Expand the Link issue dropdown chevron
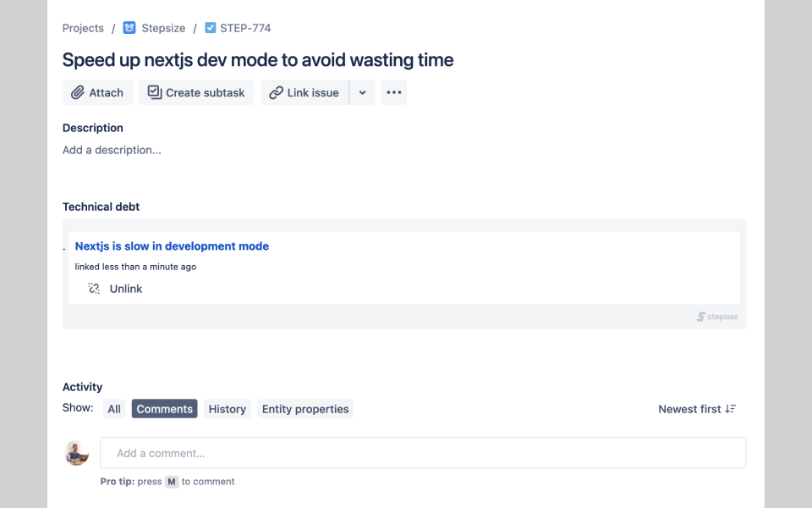This screenshot has width=812, height=508. [x=362, y=92]
